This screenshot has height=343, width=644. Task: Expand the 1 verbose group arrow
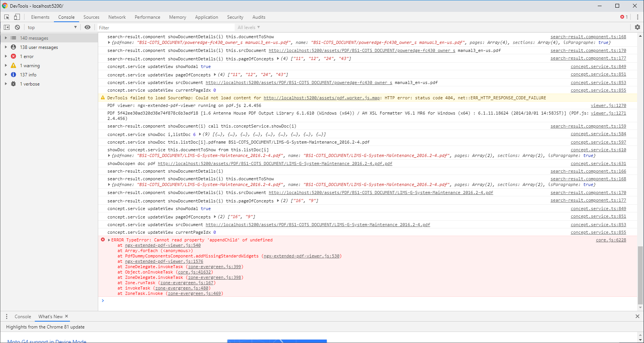pyautogui.click(x=6, y=84)
